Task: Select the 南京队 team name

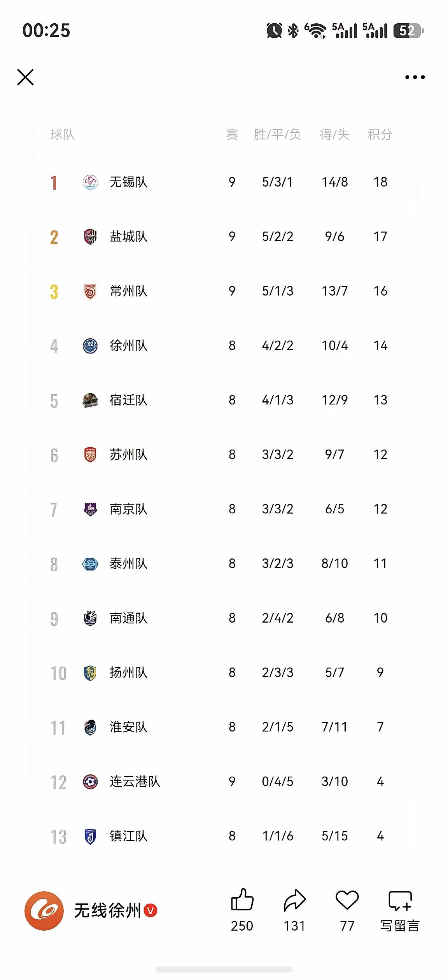Action: [129, 509]
